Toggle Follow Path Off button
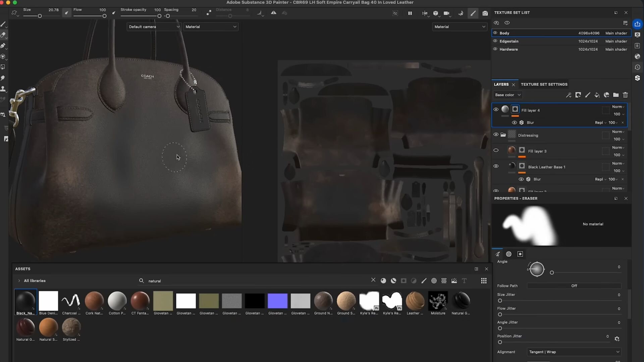Viewport: 644px width, 362px height. pyautogui.click(x=574, y=286)
